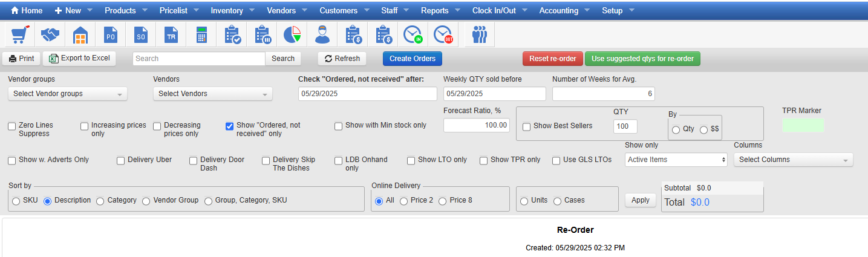Check Delivery Door Dash checkbox
868x257 pixels.
pyautogui.click(x=194, y=161)
